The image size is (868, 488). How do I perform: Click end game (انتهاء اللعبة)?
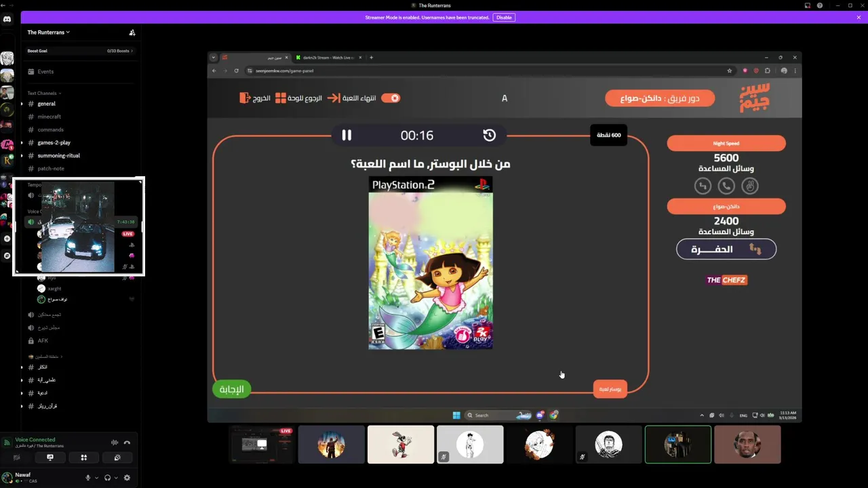[353, 98]
